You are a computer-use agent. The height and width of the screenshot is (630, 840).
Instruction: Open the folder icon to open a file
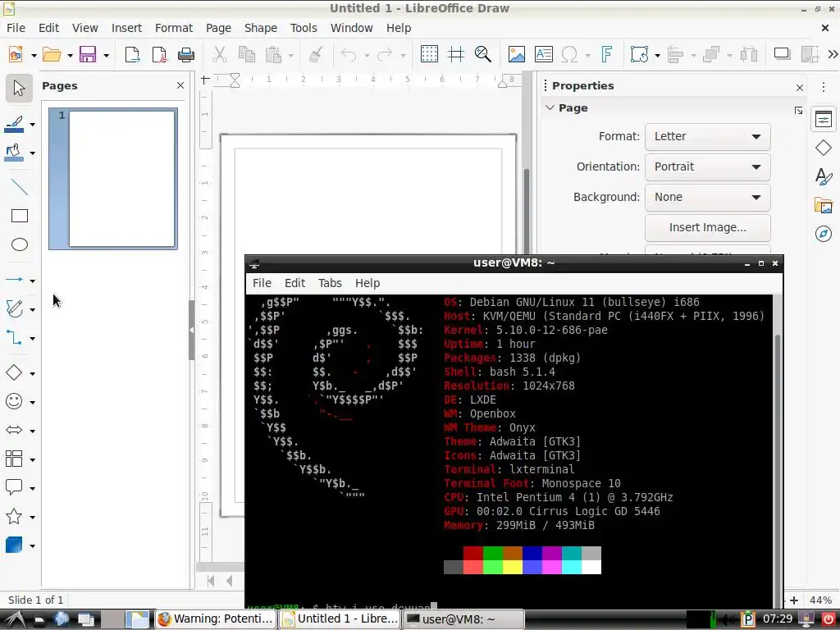[52, 54]
